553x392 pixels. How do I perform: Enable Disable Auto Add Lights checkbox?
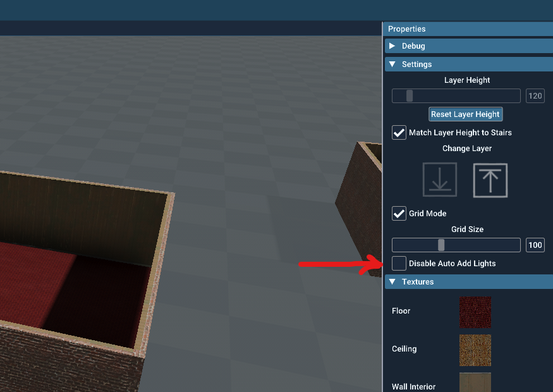[x=399, y=263]
